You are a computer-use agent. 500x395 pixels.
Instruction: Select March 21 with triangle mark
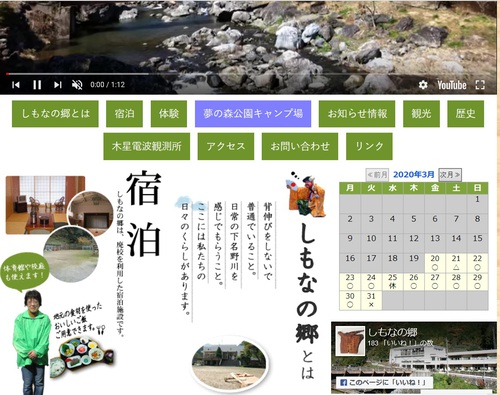point(456,263)
